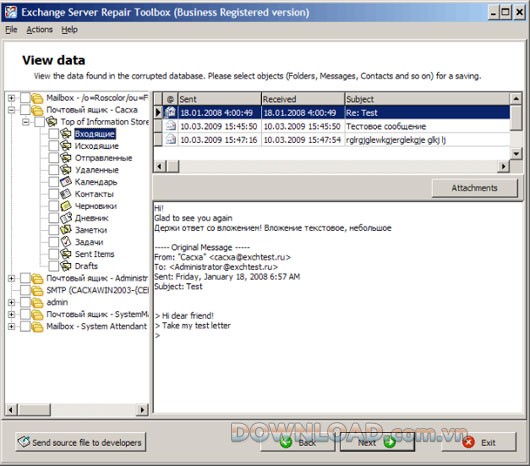Click the Почтовый ящик - Сасха folder icon

(x=37, y=110)
